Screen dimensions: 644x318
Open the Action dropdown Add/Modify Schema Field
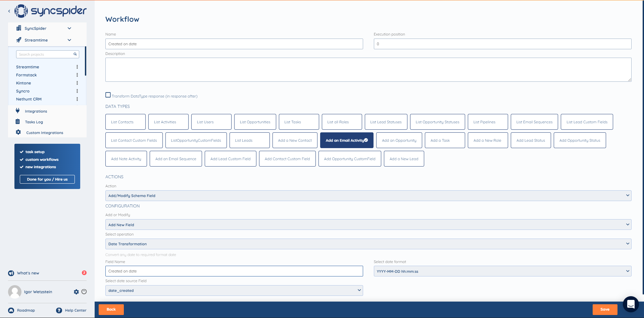[368, 196]
